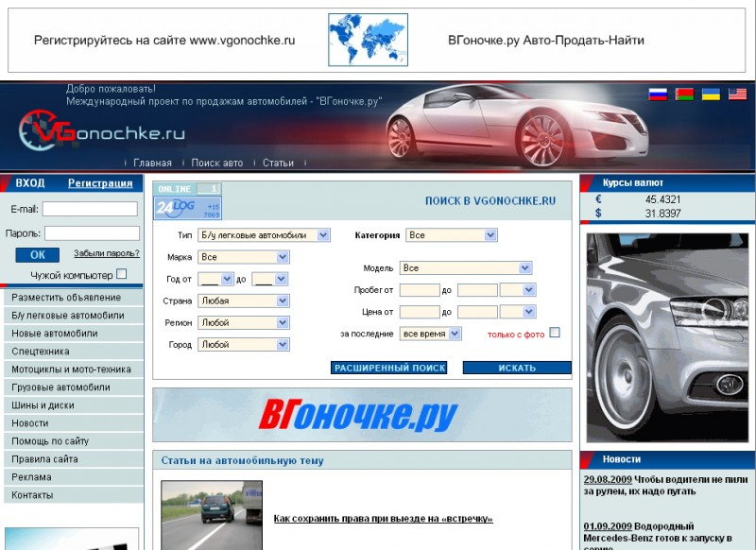The width and height of the screenshot is (756, 550).
Task: Click the 'Забыли пароль?' link
Action: click(107, 253)
